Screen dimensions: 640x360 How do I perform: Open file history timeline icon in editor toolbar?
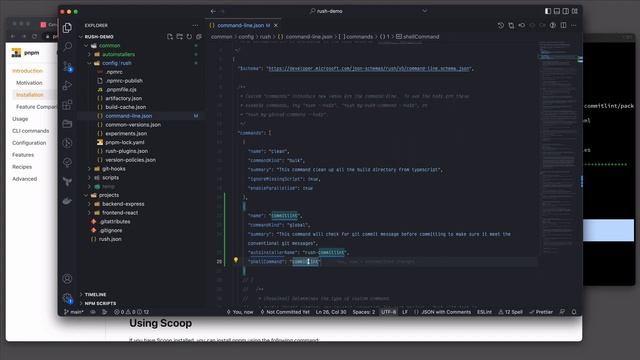(501, 25)
